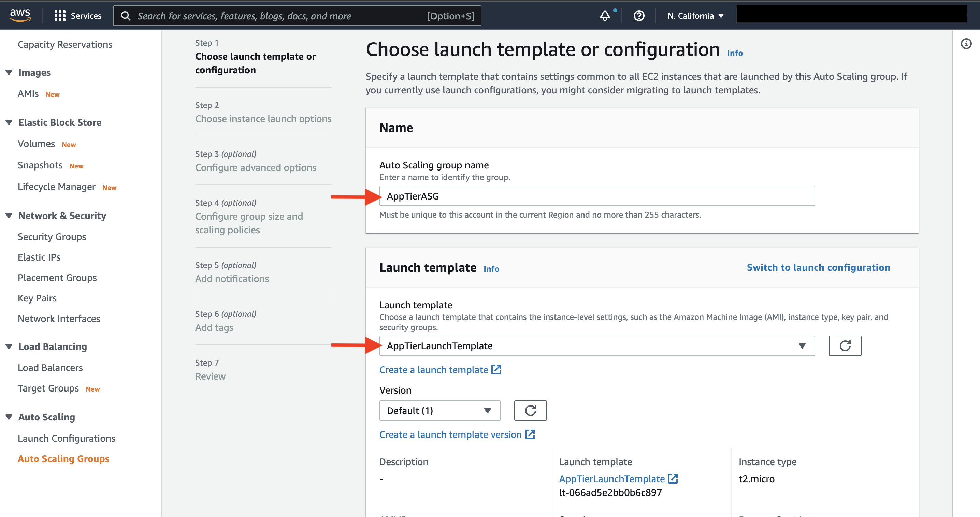
Task: Open Volumes in the sidebar
Action: tap(37, 144)
